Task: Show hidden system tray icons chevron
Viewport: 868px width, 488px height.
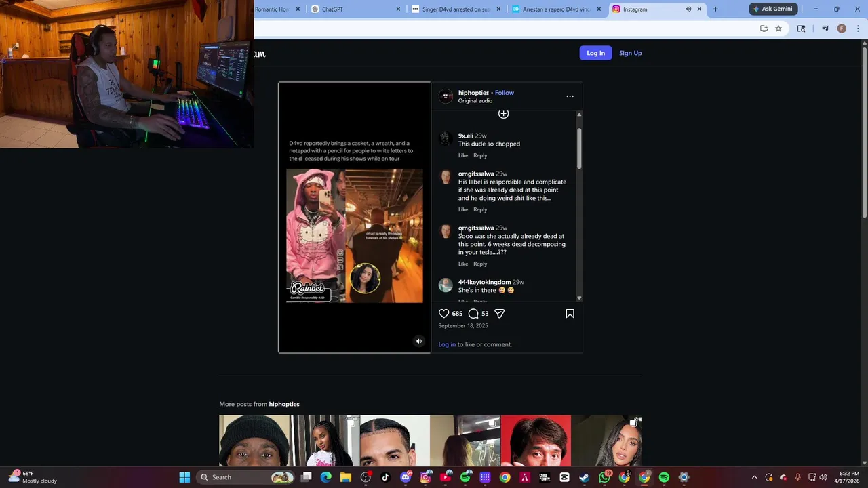Action: point(753,477)
